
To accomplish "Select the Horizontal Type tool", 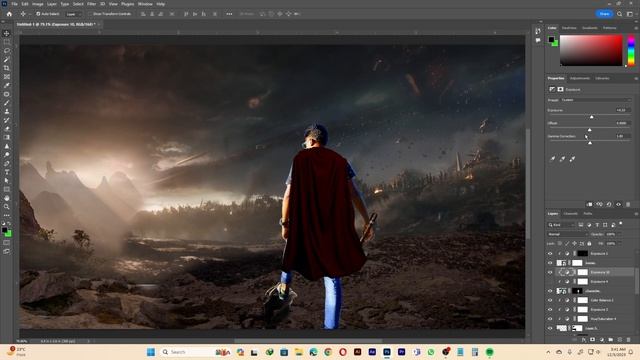I will (x=7, y=172).
